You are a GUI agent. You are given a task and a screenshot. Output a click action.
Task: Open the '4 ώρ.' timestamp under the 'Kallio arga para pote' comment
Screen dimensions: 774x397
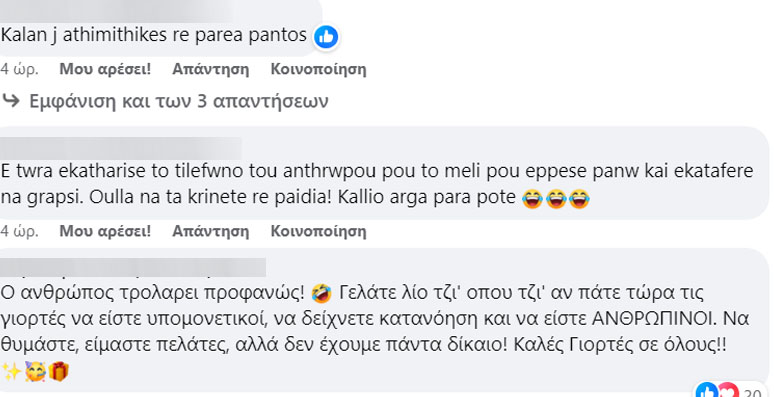pyautogui.click(x=20, y=231)
